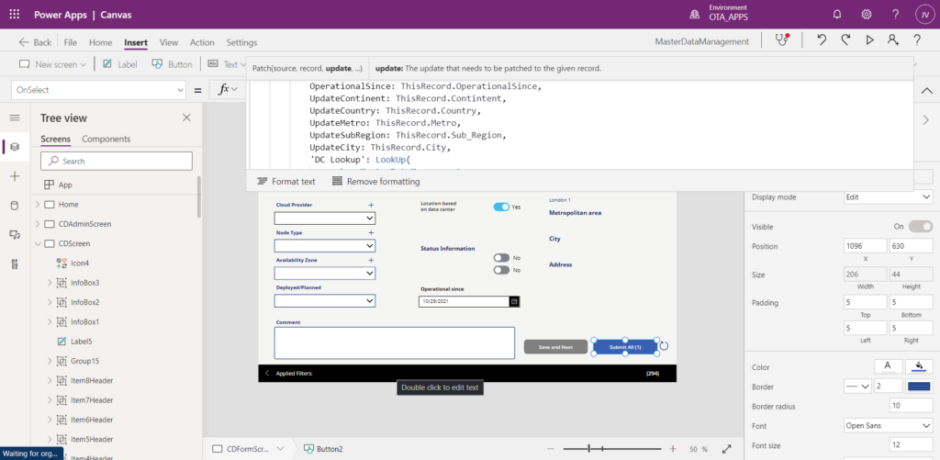The height and width of the screenshot is (460, 940).
Task: Collapse formula bar with chevron up
Action: (926, 91)
